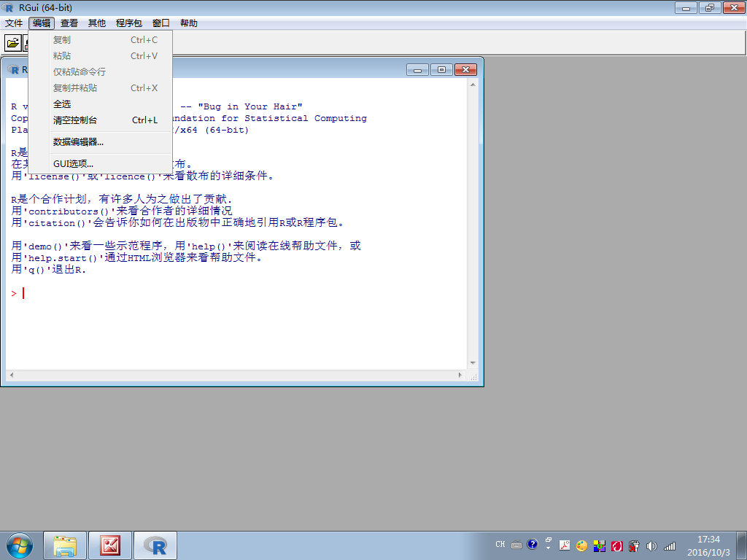
Task: Click the keyboard tray icon
Action: point(516,545)
